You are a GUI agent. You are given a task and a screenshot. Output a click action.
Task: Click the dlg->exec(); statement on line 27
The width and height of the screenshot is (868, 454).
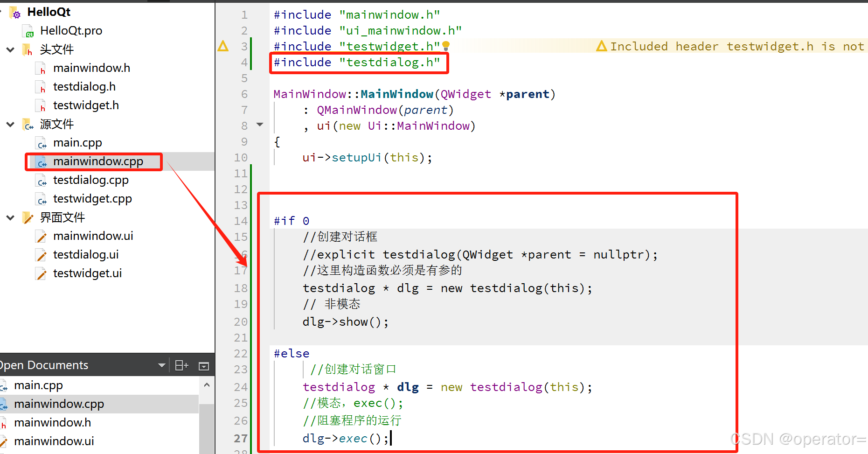tap(345, 439)
